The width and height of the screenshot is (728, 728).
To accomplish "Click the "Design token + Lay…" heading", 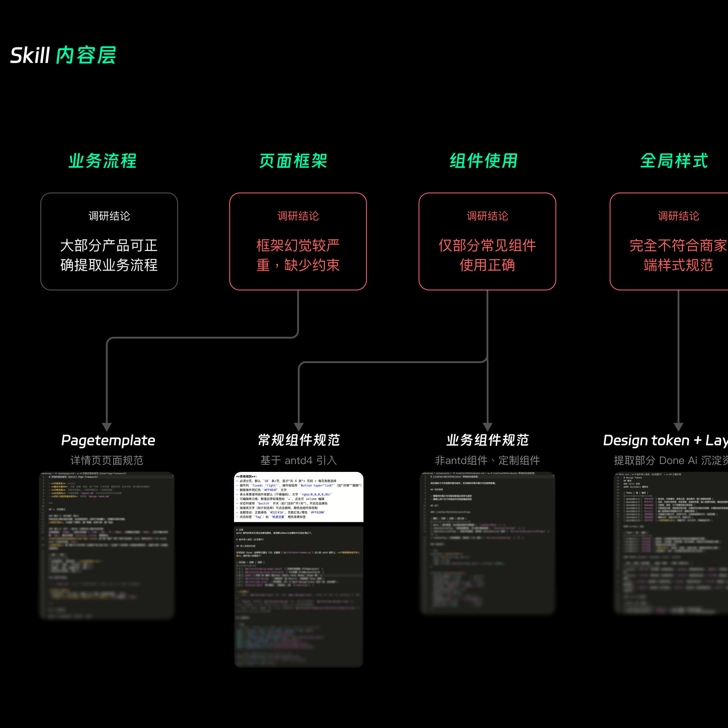I will 665,440.
